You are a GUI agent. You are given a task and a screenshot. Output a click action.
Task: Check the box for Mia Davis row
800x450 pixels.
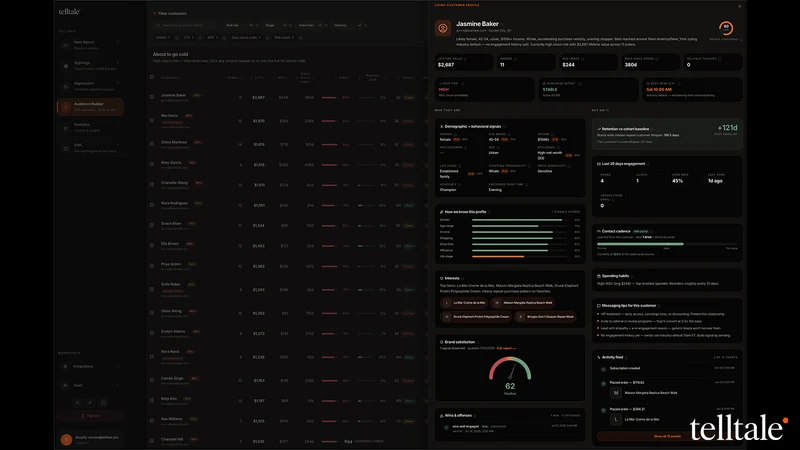[x=152, y=120]
